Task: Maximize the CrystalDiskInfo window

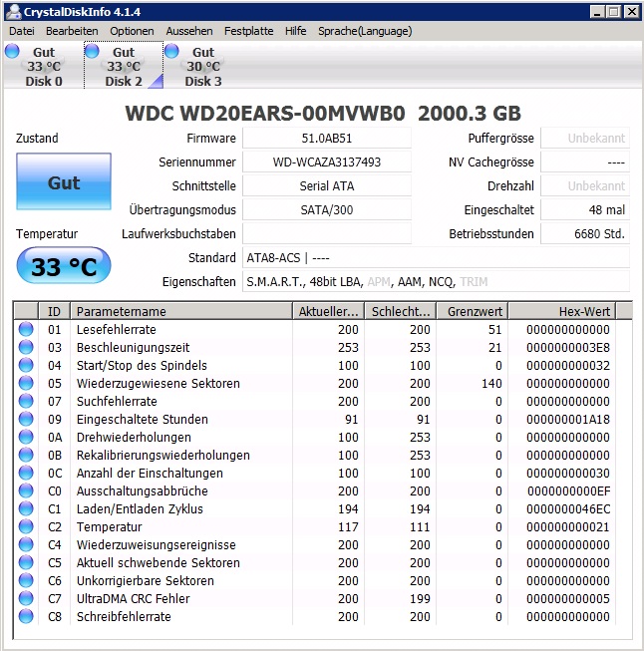Action: tap(613, 11)
